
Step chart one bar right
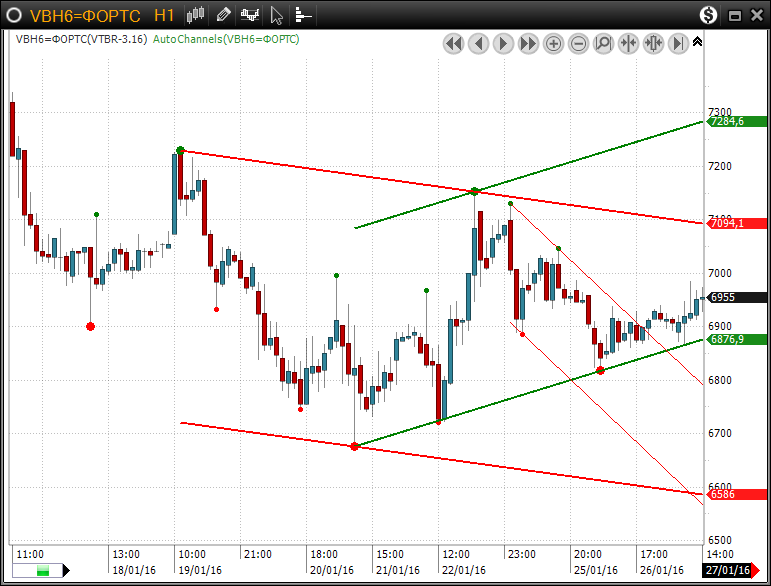pos(503,43)
